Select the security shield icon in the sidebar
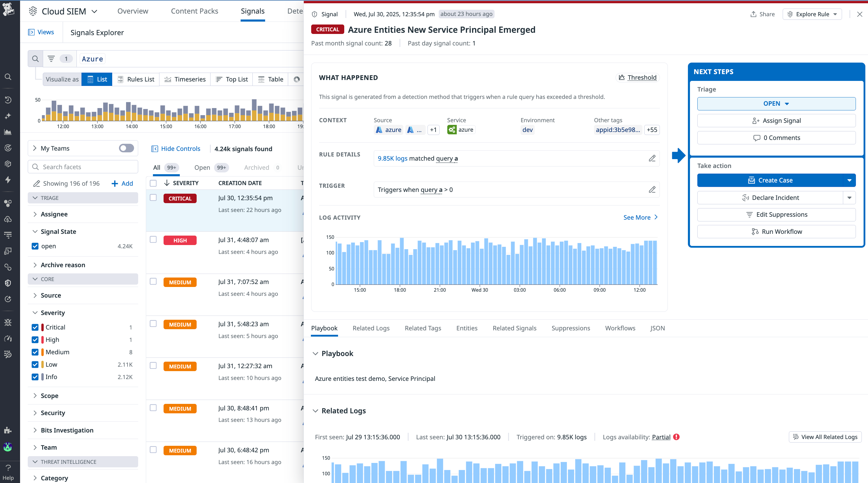Viewport: 868px width, 483px height. pos(8,283)
